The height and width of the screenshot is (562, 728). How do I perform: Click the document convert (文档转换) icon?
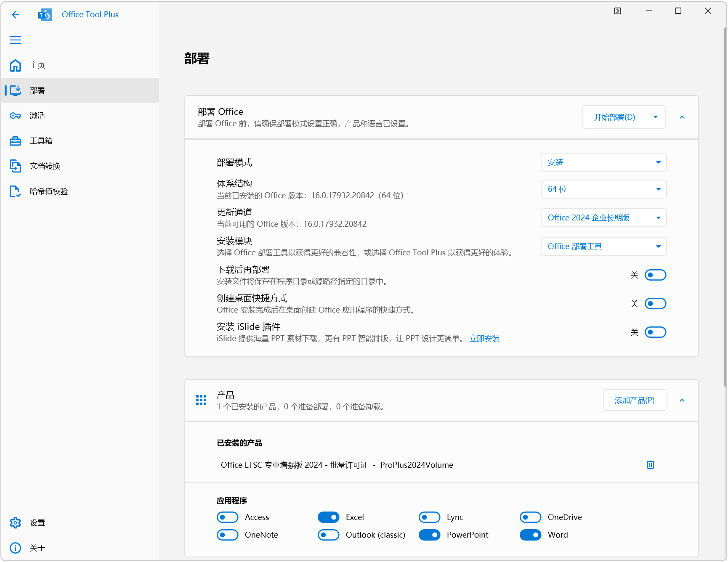(16, 166)
